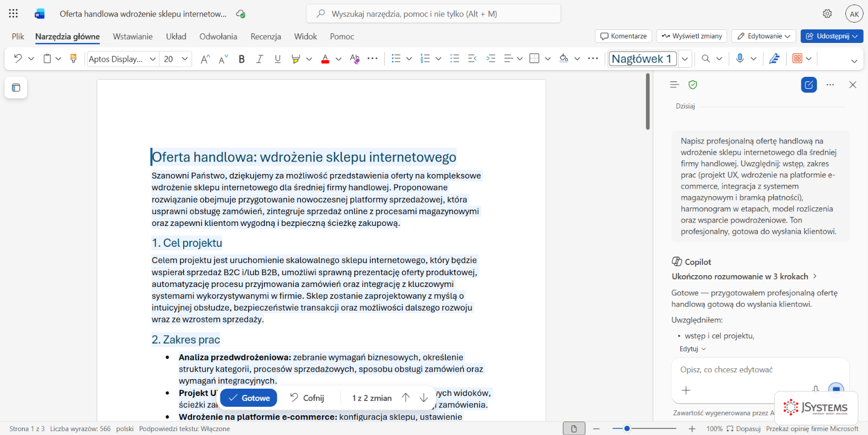Expand the highlight color dropdown arrow

[x=310, y=58]
